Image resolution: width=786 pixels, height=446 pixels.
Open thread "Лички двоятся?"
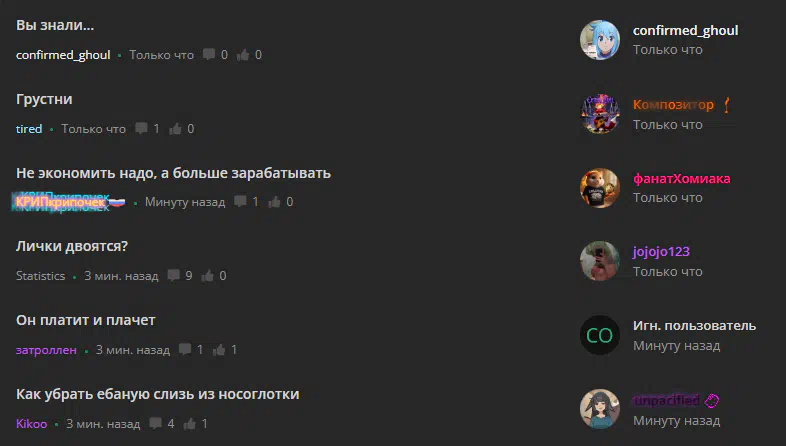click(72, 246)
